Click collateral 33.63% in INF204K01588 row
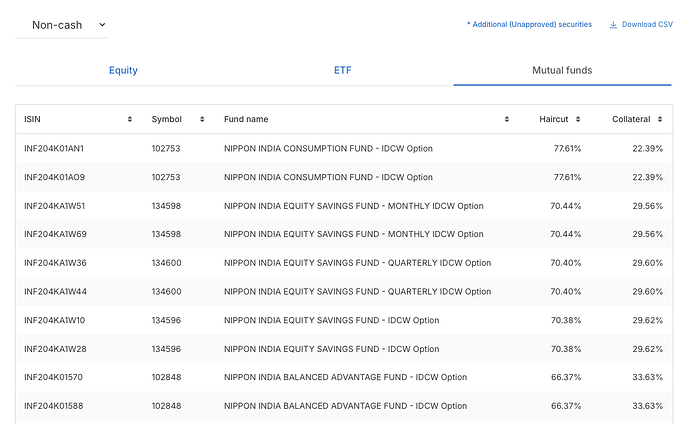 click(647, 406)
